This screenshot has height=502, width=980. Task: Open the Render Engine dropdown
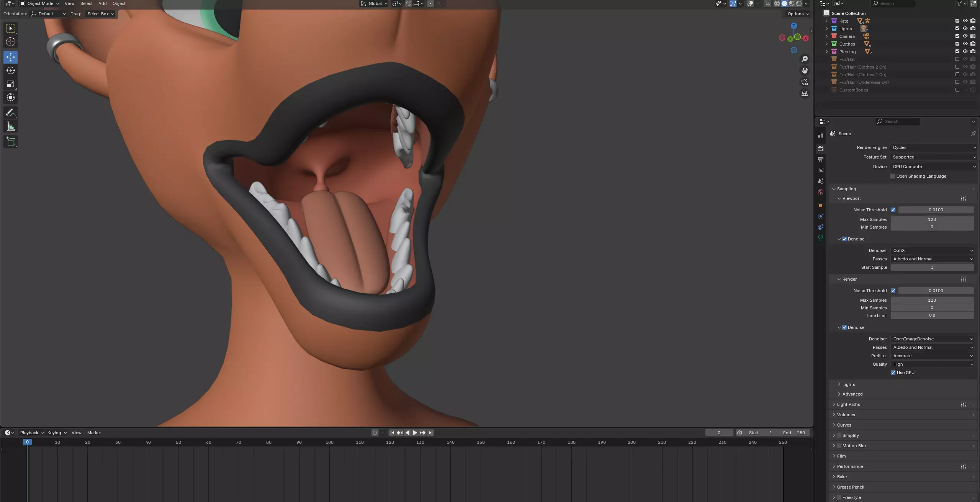(x=933, y=147)
